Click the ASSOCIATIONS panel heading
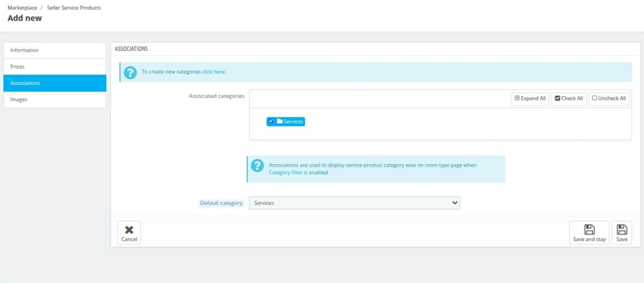 131,49
